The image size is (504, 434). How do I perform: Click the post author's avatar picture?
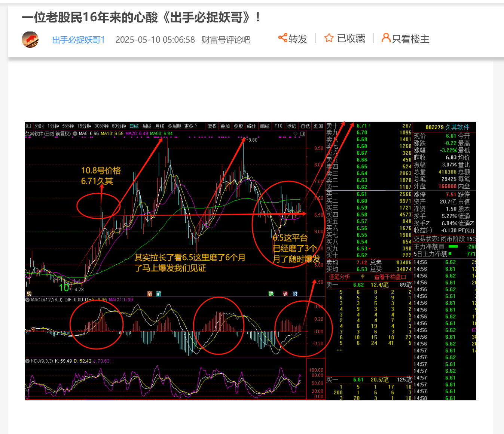pyautogui.click(x=30, y=40)
